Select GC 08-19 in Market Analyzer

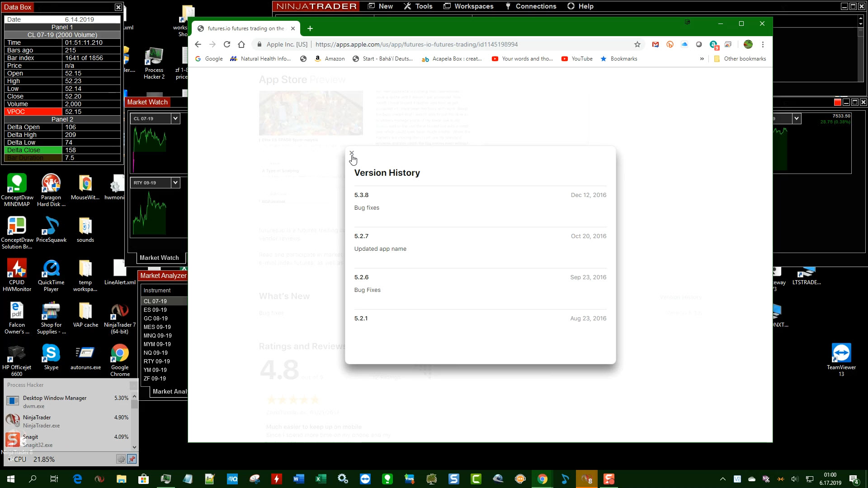tap(156, 319)
